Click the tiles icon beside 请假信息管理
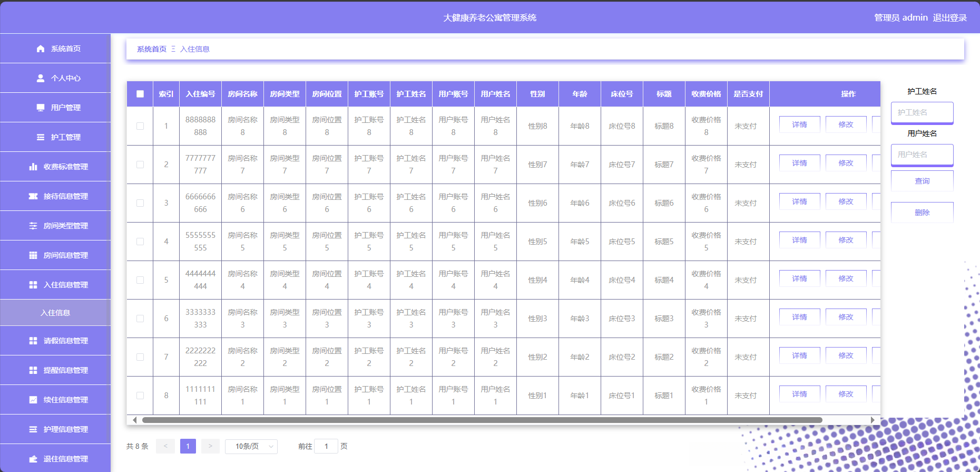 tap(33, 341)
